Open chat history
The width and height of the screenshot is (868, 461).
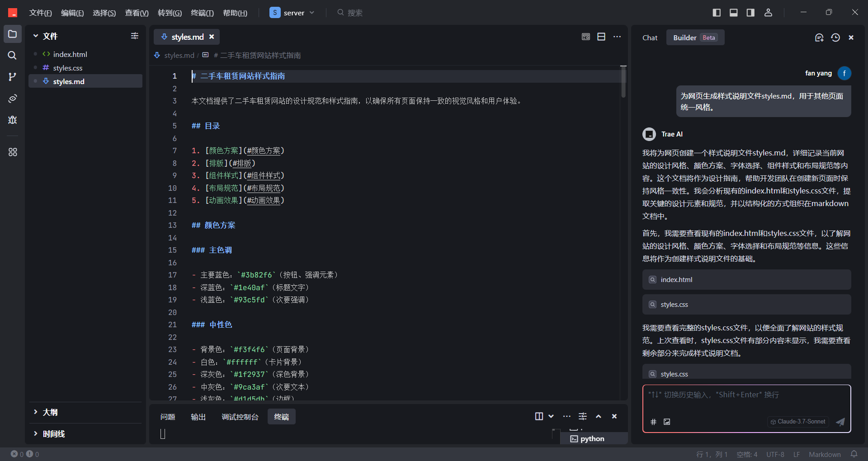point(835,38)
